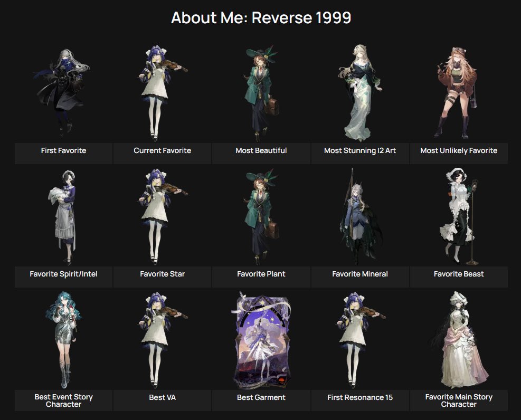Image resolution: width=521 pixels, height=420 pixels.
Task: Click the 'Best VA' label
Action: pyautogui.click(x=163, y=397)
